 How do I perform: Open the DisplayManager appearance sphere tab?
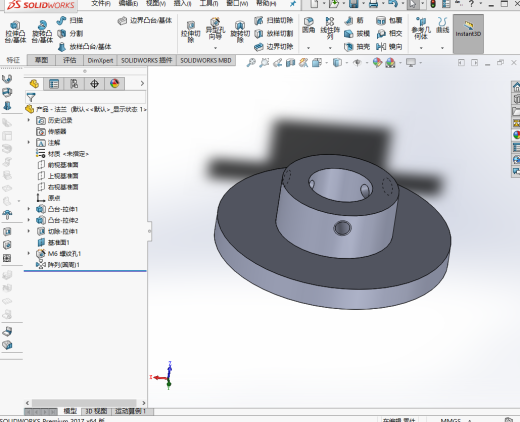114,84
